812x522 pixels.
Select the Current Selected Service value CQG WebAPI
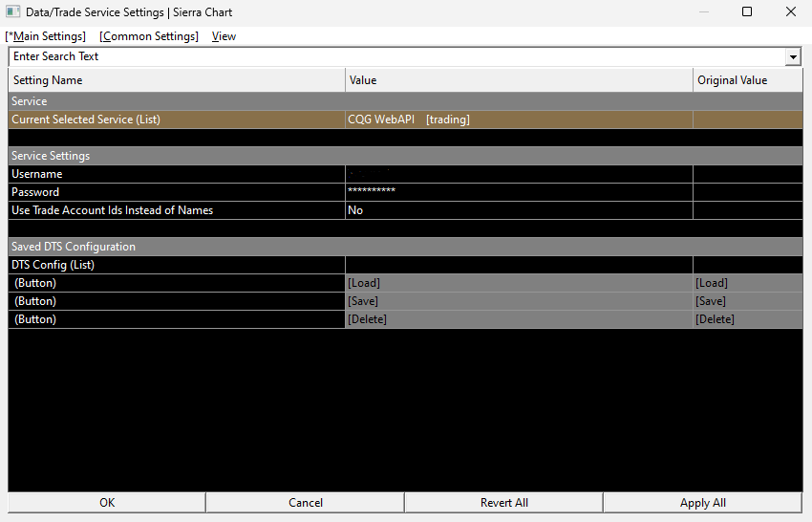click(x=519, y=120)
